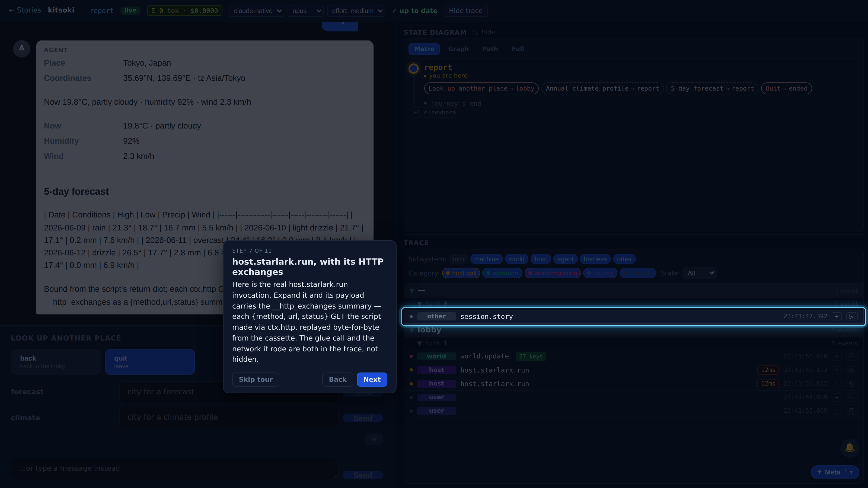Switch to the Path tab
This screenshot has width=868, height=488.
pos(490,49)
